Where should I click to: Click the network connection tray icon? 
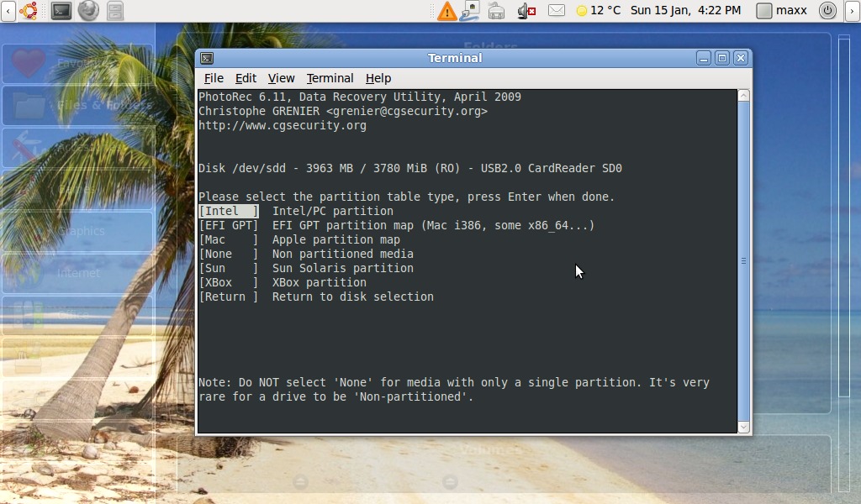tap(470, 10)
